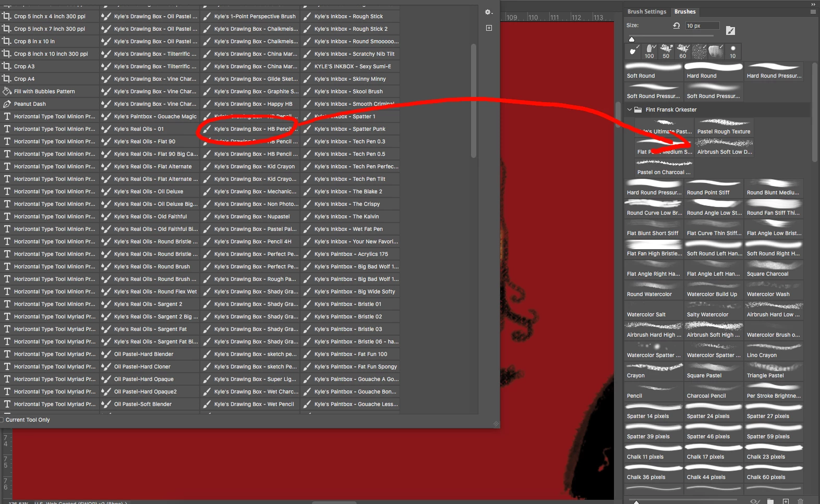This screenshot has height=504, width=820.
Task: Toggle brush preview eye at panel bottom
Action: (x=755, y=501)
